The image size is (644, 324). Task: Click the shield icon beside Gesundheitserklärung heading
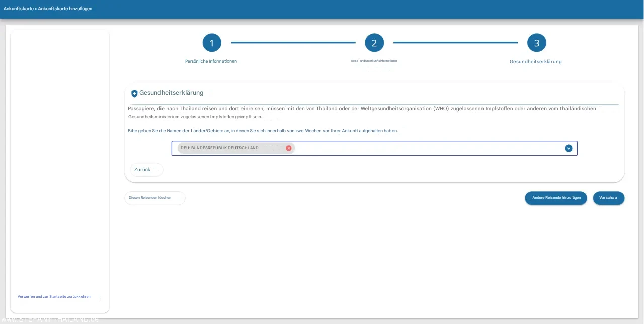[x=134, y=93]
